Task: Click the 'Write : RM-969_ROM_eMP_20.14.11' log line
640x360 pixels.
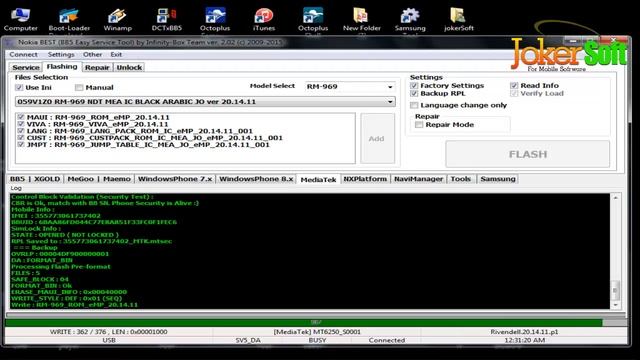Action: [74, 304]
